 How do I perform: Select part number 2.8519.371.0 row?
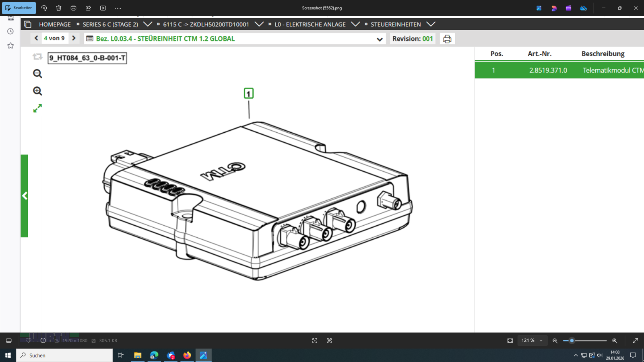548,70
